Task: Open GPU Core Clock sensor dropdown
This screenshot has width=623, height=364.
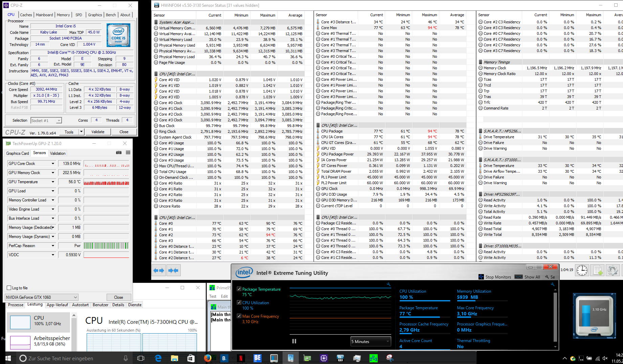Action: coord(53,164)
